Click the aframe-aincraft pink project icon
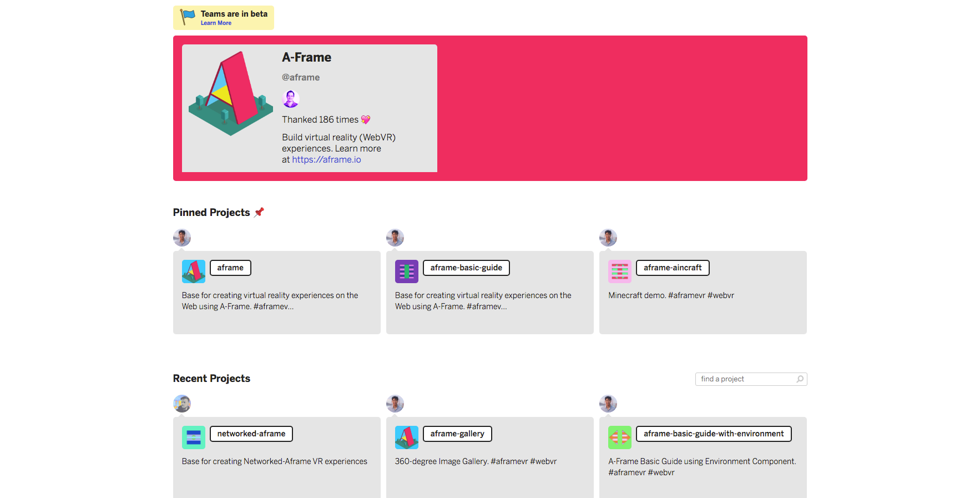 (x=620, y=271)
